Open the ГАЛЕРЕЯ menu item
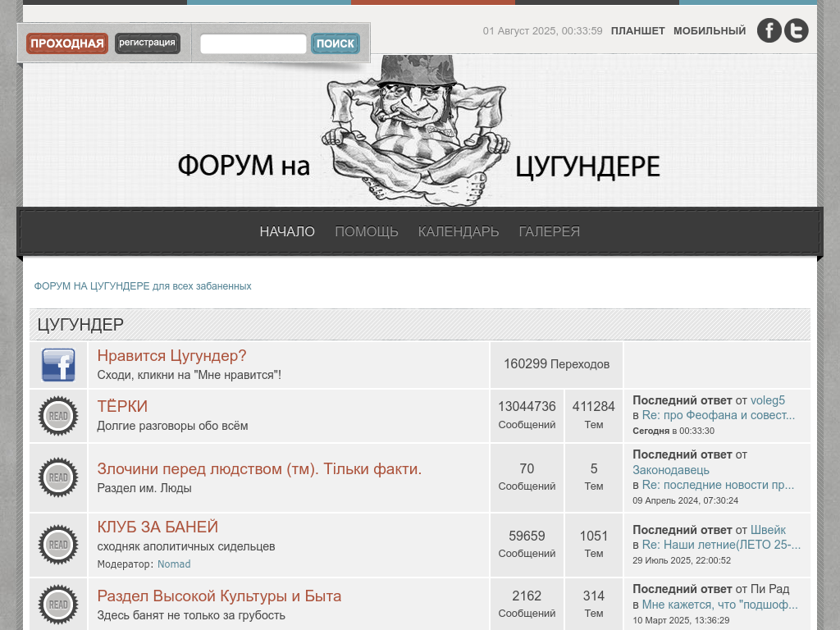 pyautogui.click(x=550, y=232)
